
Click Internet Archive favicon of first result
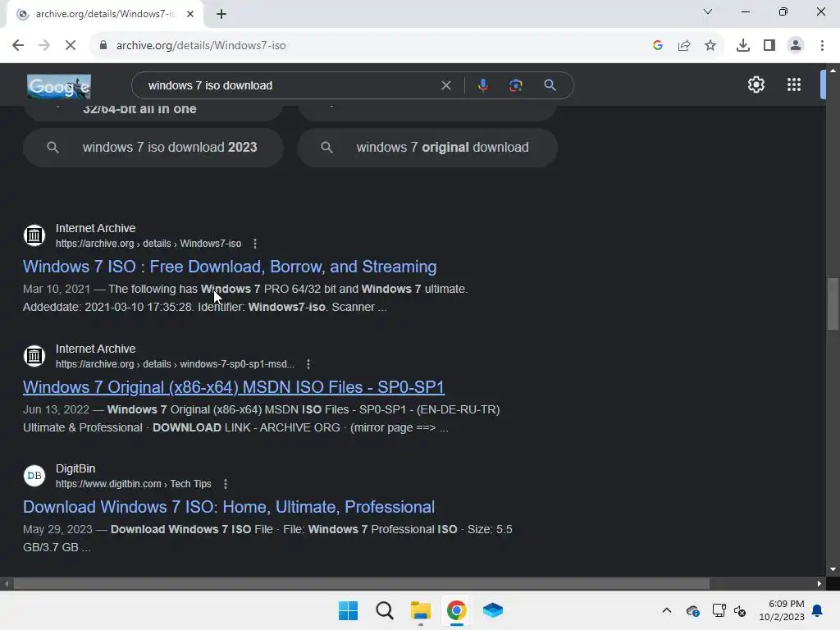34,235
